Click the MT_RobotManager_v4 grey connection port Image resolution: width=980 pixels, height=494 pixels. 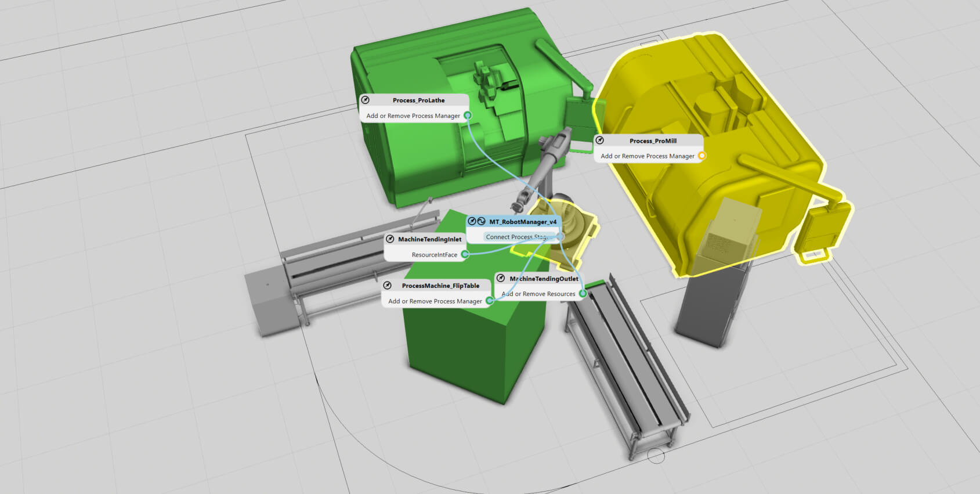[x=560, y=236]
